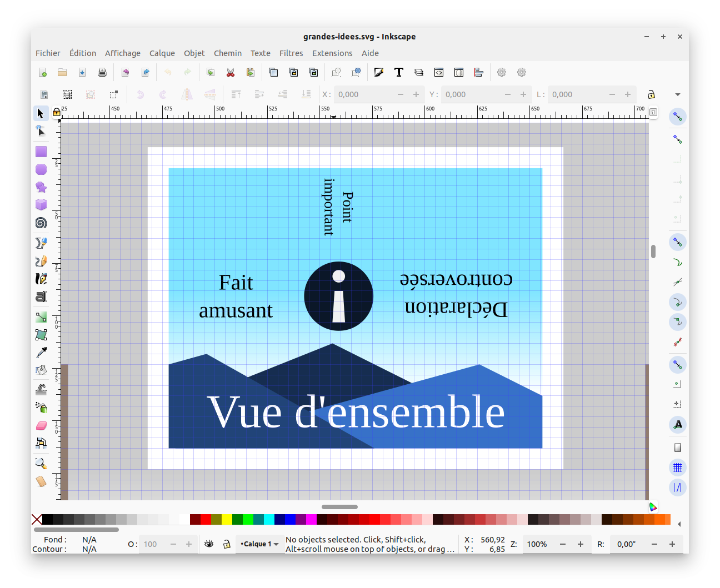Screen dimensions: 720x588
Task: Increase rotation with the R + button
Action: [x=672, y=544]
